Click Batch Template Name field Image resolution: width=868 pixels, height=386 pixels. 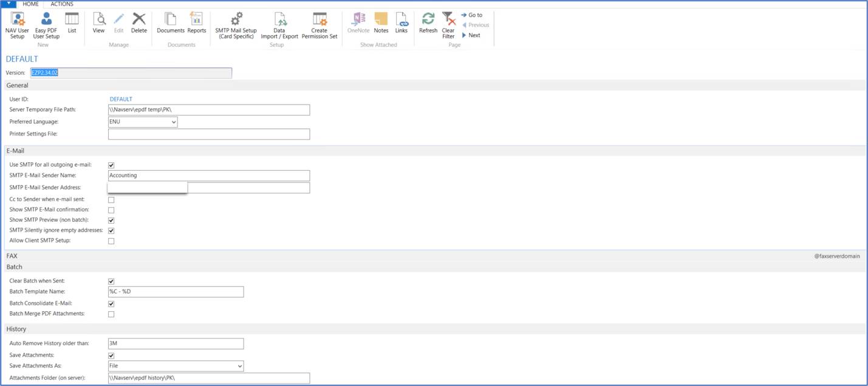click(x=176, y=292)
